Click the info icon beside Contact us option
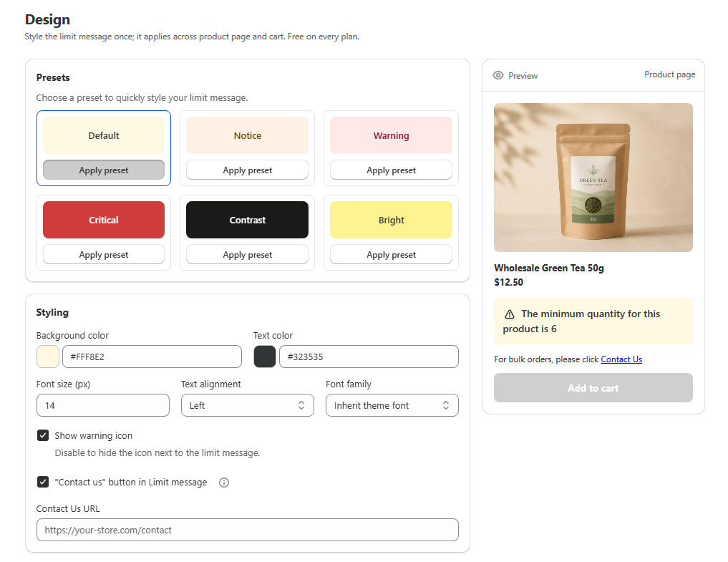This screenshot has width=728, height=562. coord(224,483)
